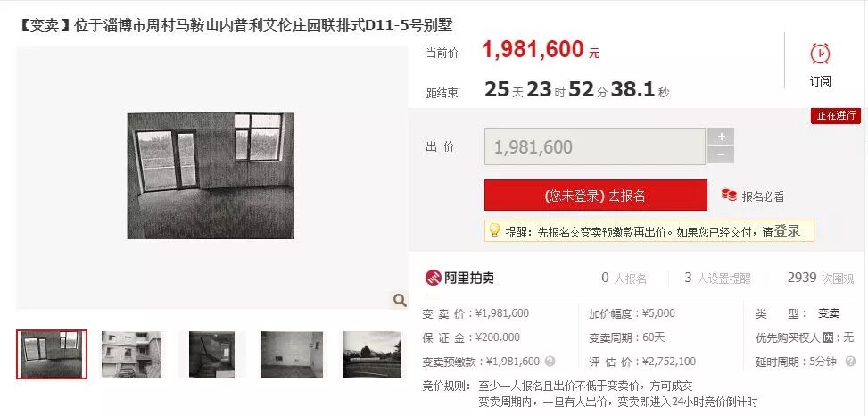This screenshot has width=868, height=416.
Task: Click the large main property photo
Action: tap(211, 176)
